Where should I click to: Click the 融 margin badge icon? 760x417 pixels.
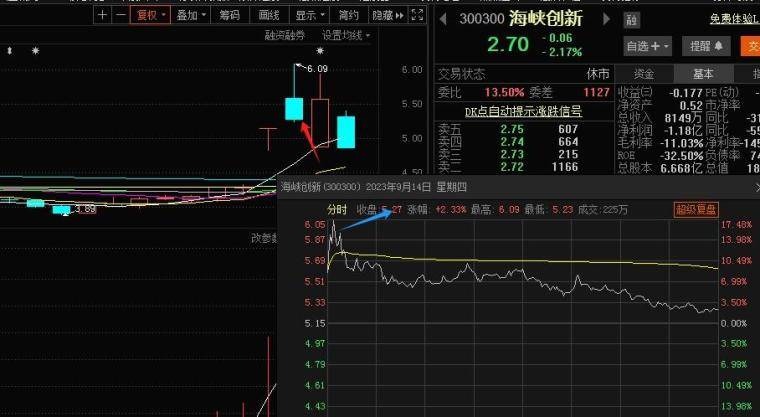(x=631, y=20)
